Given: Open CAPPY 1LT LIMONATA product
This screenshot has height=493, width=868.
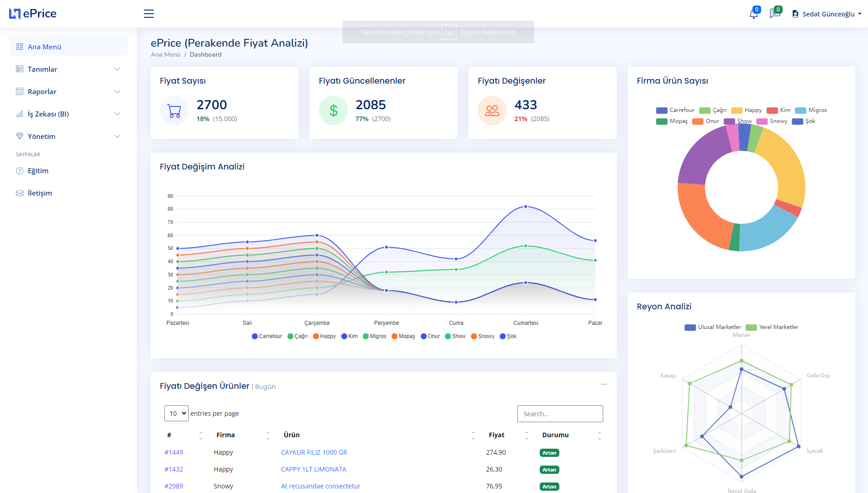Looking at the screenshot, I should point(314,469).
